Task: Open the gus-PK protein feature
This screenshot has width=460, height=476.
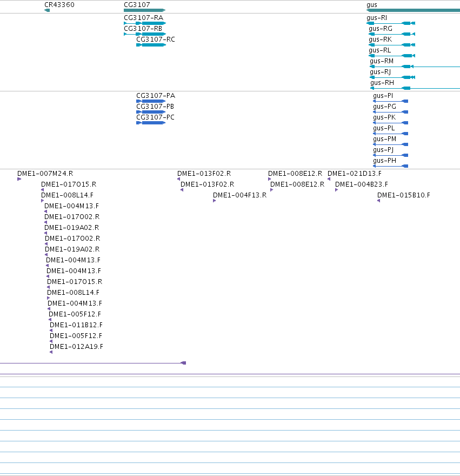Action: (390, 123)
